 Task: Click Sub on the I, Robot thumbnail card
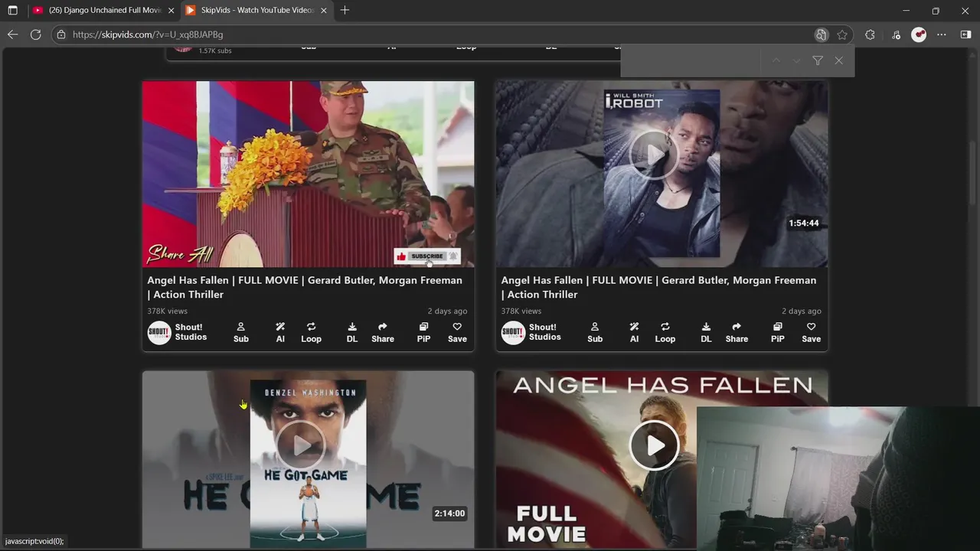[x=595, y=333]
